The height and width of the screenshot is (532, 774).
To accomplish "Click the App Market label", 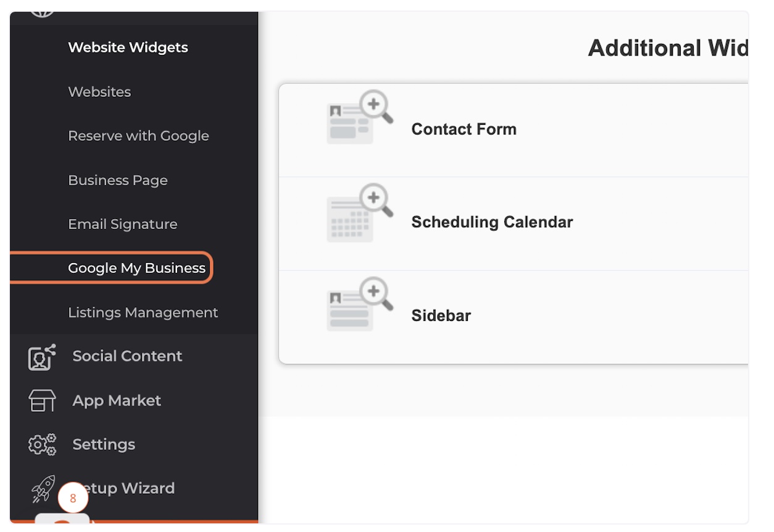I will click(x=117, y=401).
